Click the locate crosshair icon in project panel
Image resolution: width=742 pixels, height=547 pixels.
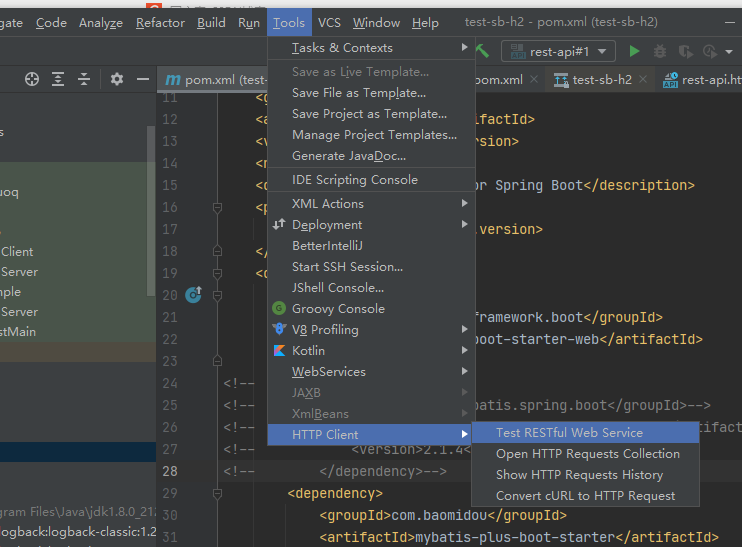coord(32,79)
